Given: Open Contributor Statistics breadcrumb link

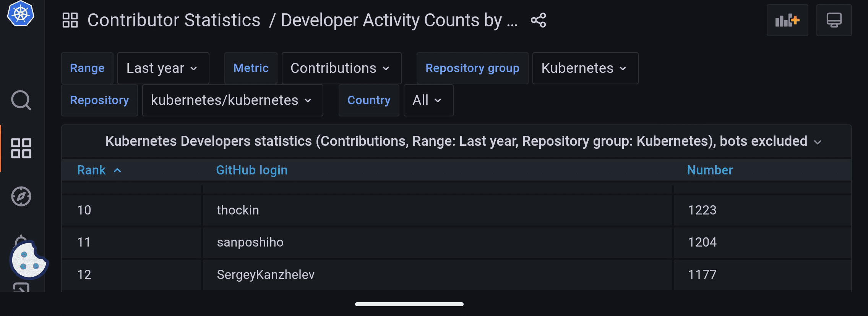Looking at the screenshot, I should click(174, 20).
